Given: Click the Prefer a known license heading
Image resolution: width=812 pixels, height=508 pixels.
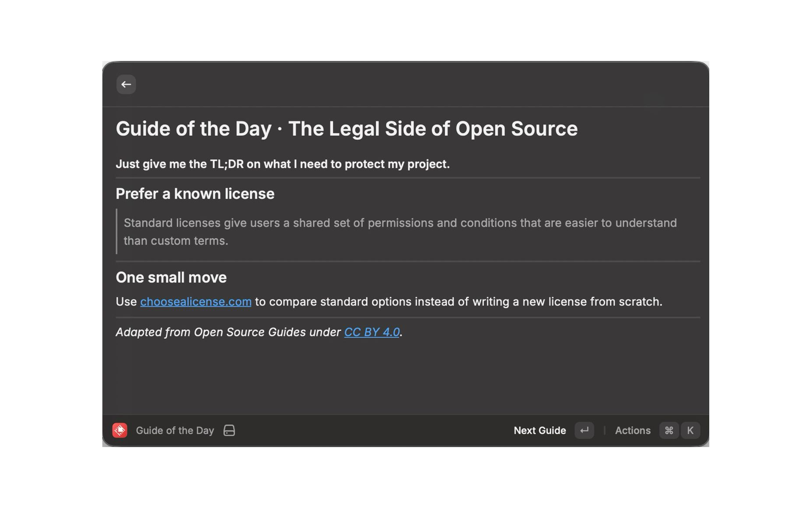Looking at the screenshot, I should [195, 194].
